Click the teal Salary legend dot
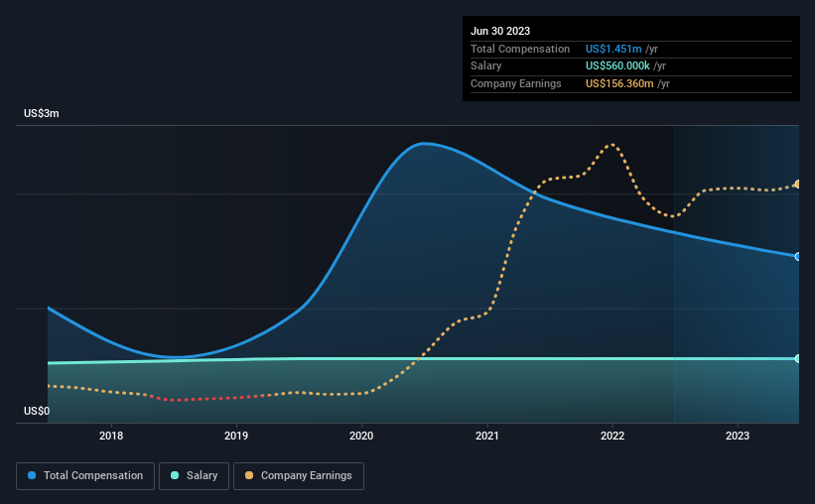Viewport: 815px width, 504px height. tap(175, 475)
